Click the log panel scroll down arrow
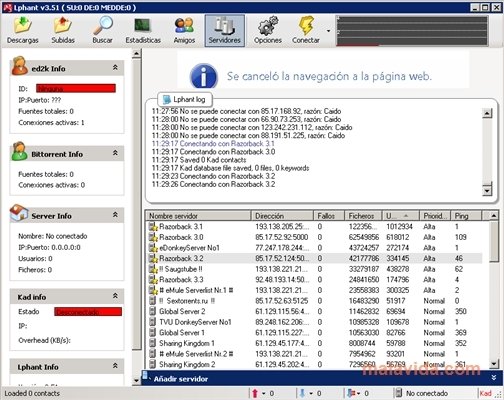Viewport: 504px width, 400px height. 487,191
